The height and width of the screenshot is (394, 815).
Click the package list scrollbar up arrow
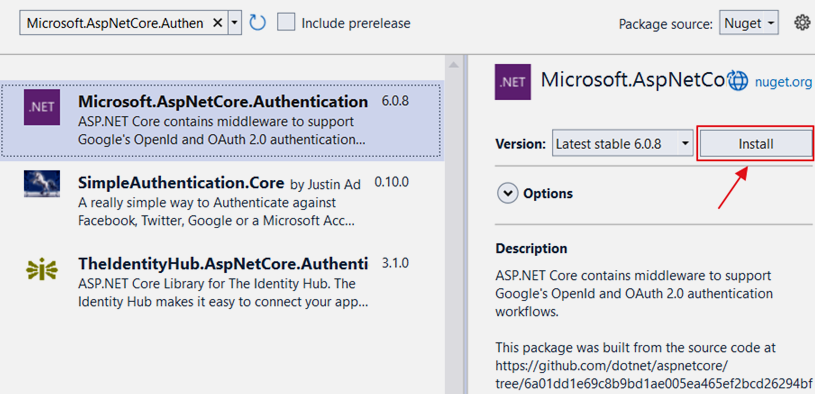point(454,64)
